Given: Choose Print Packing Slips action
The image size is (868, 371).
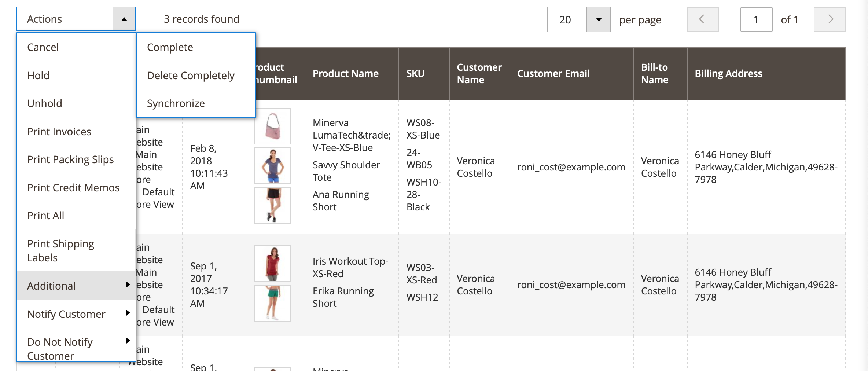Looking at the screenshot, I should [76, 159].
